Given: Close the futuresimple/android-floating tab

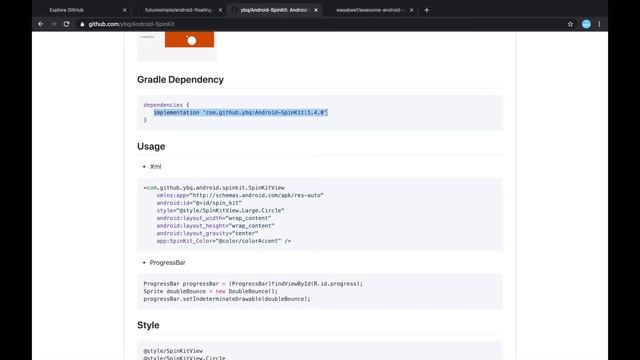Looking at the screenshot, I should pyautogui.click(x=220, y=10).
